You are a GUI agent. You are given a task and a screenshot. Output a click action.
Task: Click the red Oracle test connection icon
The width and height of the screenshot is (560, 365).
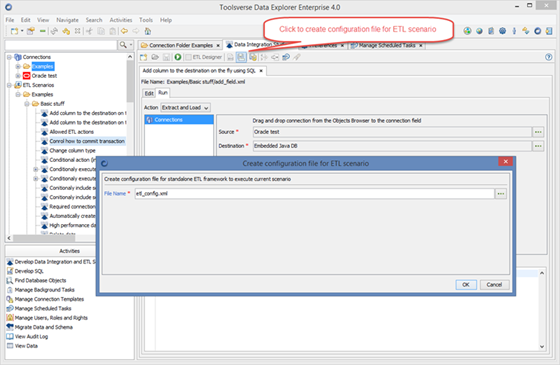tap(26, 76)
